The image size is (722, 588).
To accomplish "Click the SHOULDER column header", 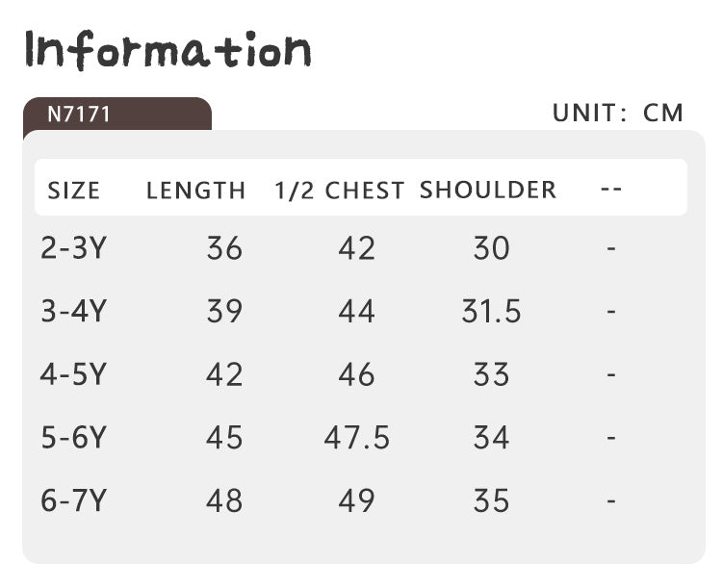I will pyautogui.click(x=488, y=190).
